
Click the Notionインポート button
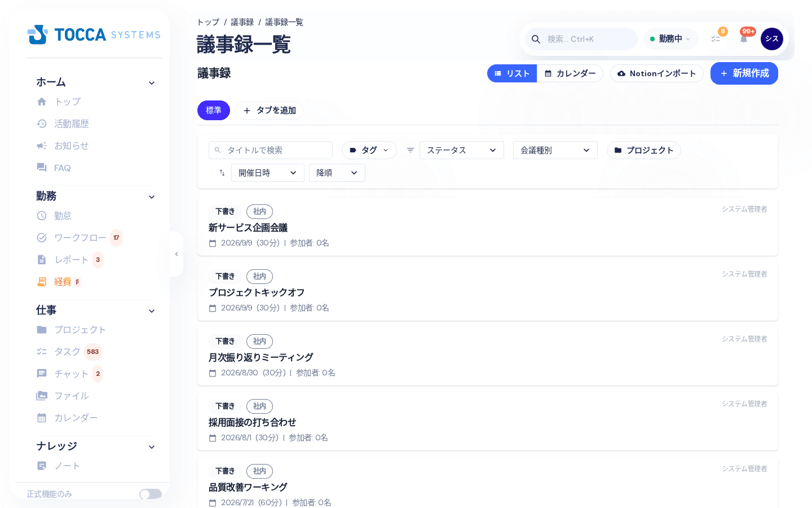click(657, 73)
